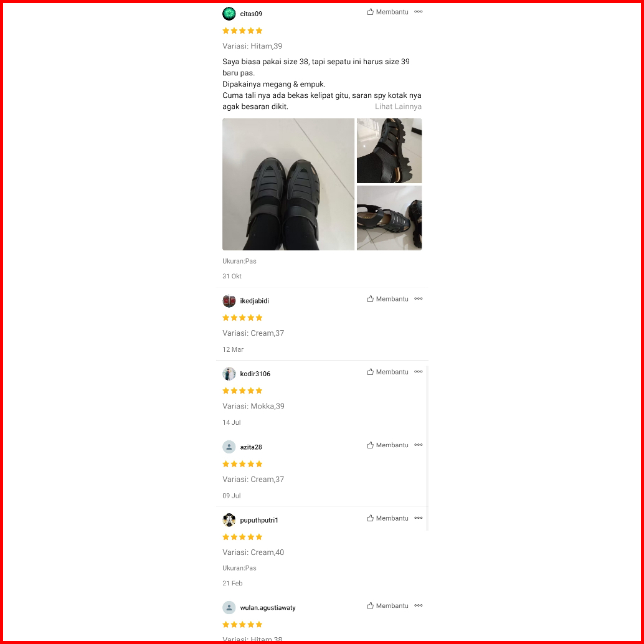The width and height of the screenshot is (644, 644).
Task: Click the Membantu thumb on kodir3106's review
Action: pos(387,372)
